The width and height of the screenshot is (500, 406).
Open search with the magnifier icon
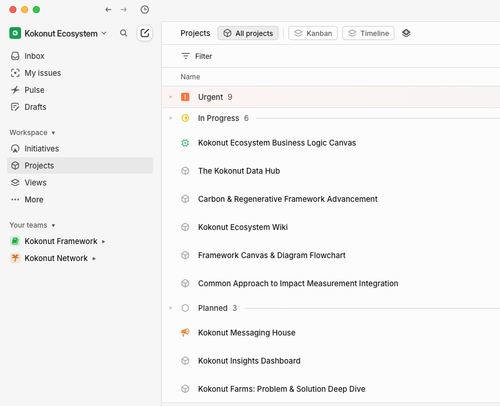(123, 33)
